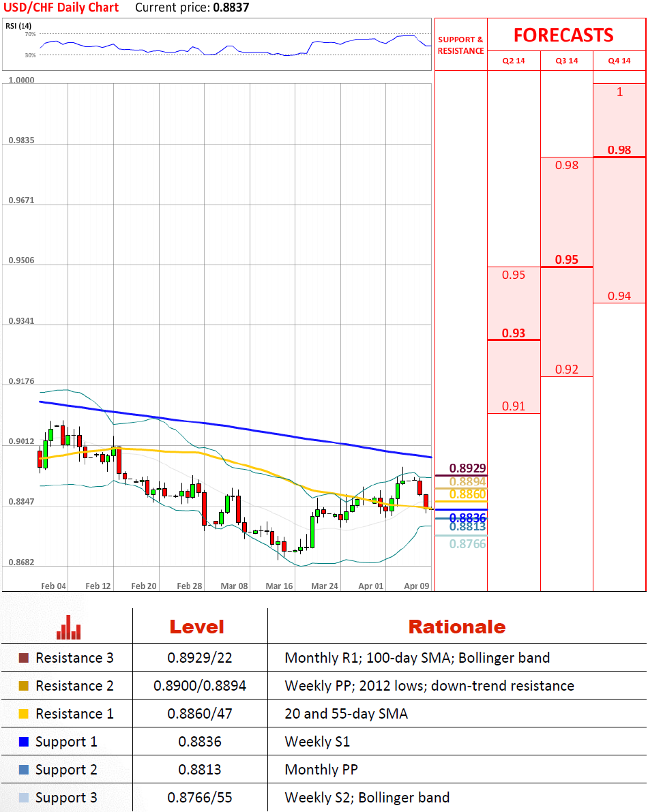Click the Feb 20 date axis label

coord(143,586)
